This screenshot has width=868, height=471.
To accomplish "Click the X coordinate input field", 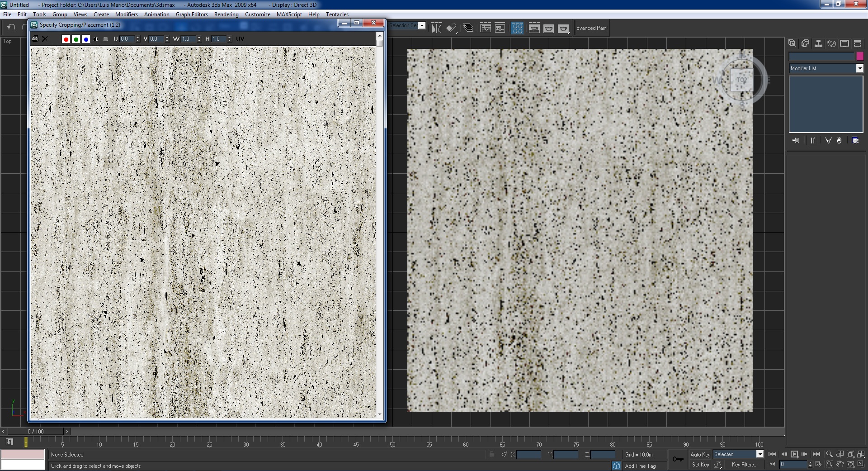I will click(x=529, y=454).
